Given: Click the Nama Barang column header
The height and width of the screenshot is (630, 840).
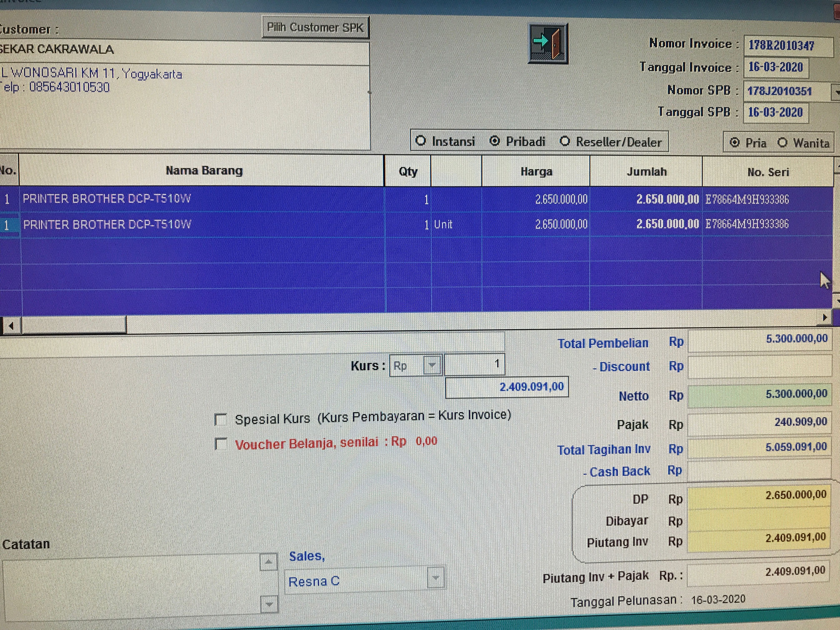Looking at the screenshot, I should pos(204,170).
